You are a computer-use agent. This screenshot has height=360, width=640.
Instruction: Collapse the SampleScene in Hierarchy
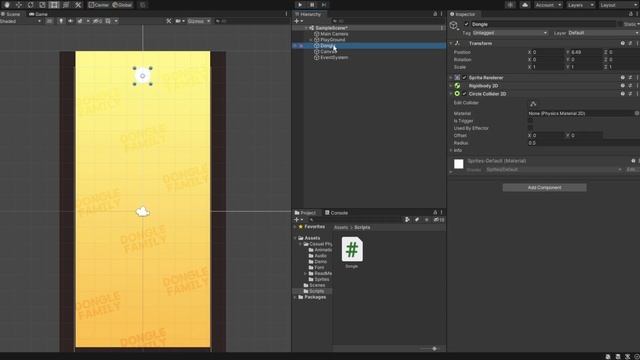point(306,28)
